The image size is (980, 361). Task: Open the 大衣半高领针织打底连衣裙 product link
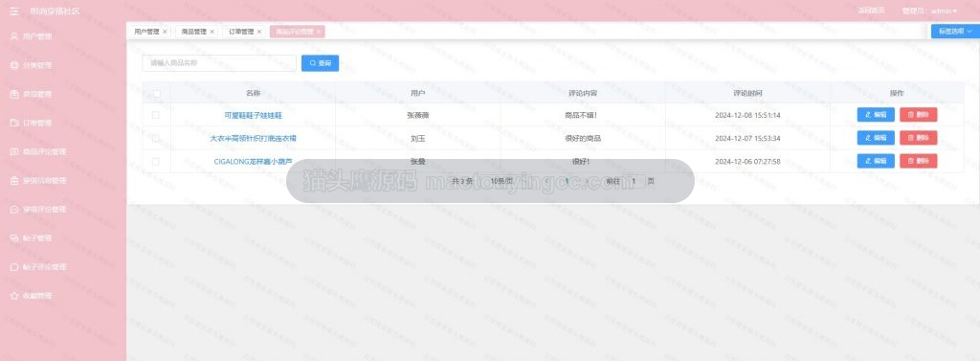click(x=253, y=138)
